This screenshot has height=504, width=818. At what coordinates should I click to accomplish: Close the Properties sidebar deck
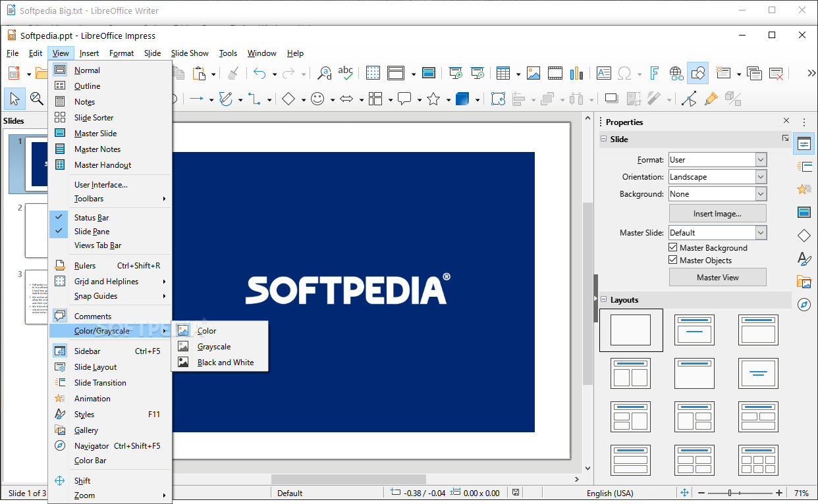pyautogui.click(x=786, y=121)
